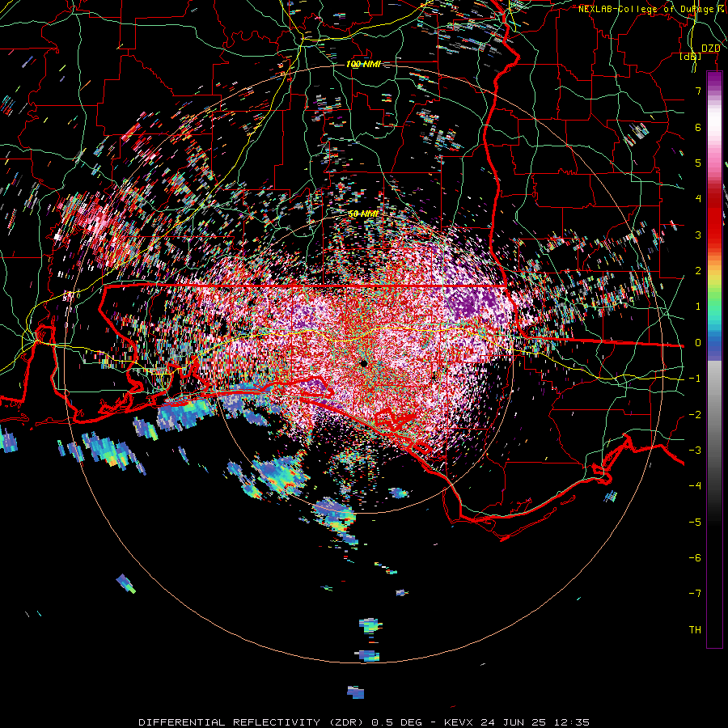The image size is (728, 728).
Task: Click the -3 value on the color scale
Action: click(x=695, y=451)
